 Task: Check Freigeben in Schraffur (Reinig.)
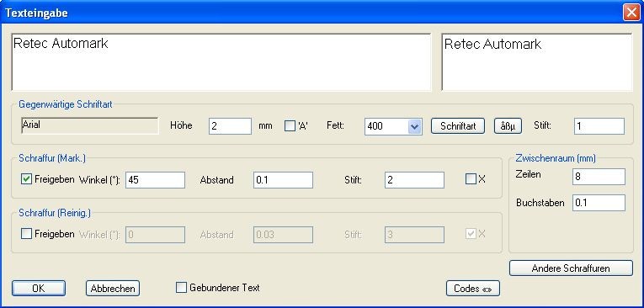26,234
